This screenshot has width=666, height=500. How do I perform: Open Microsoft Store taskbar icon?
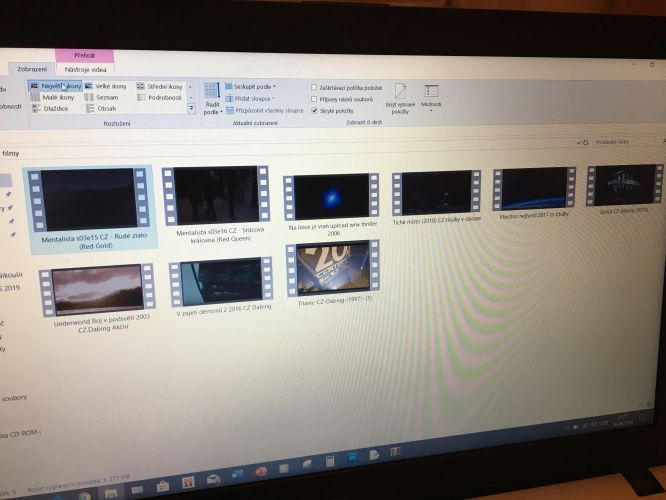[x=163, y=486]
